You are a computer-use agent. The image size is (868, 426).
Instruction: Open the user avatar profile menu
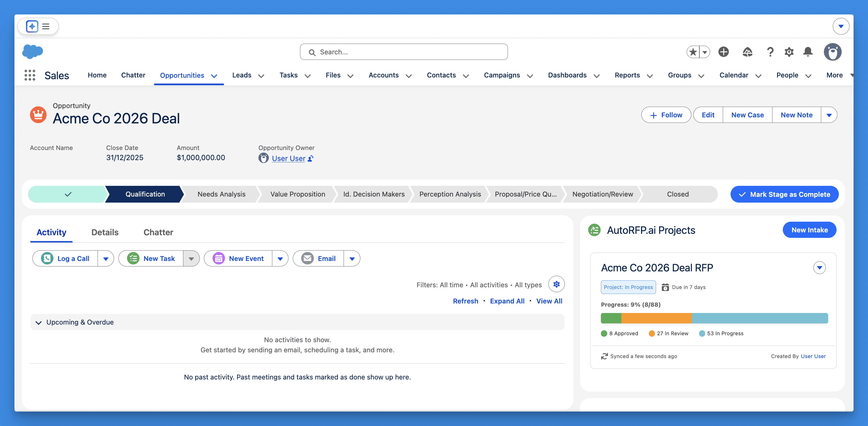click(x=832, y=52)
